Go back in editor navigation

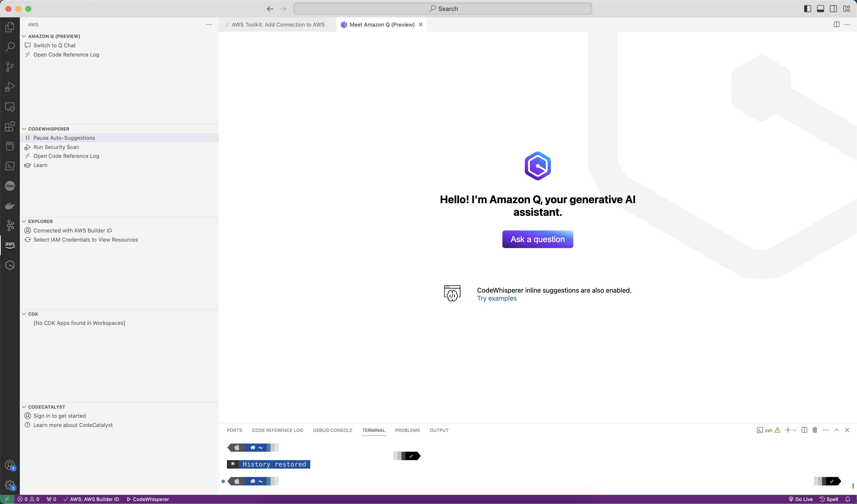(270, 9)
